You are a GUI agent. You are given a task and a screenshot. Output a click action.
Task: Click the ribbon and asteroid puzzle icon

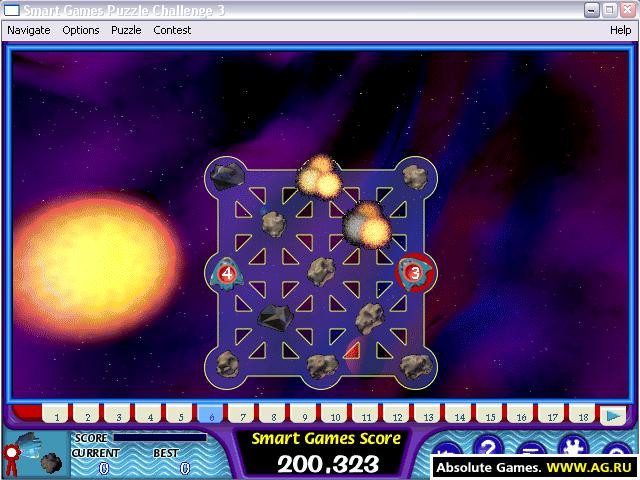(34, 454)
